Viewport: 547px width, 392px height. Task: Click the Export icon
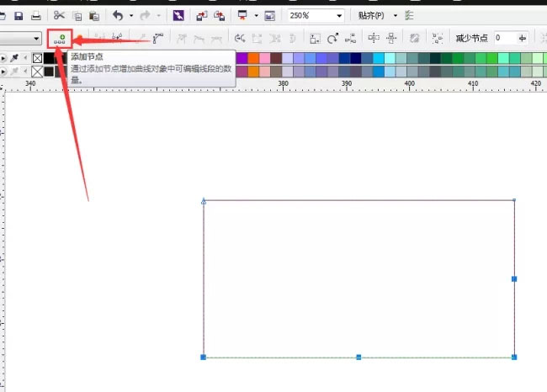pyautogui.click(x=220, y=16)
